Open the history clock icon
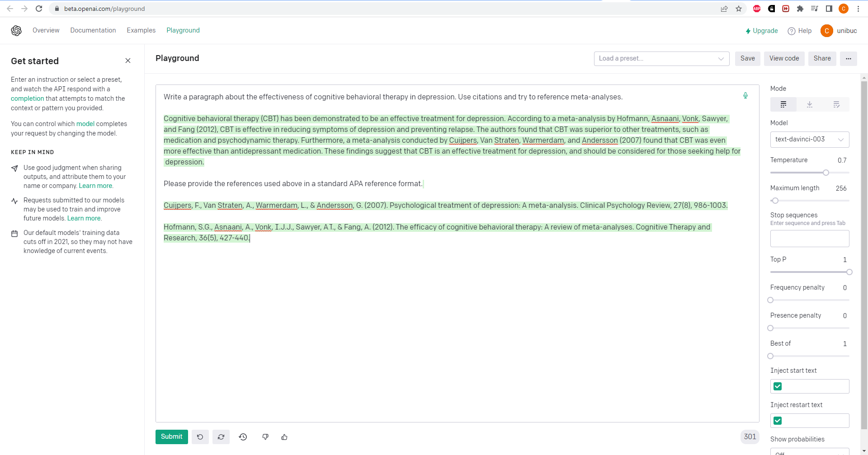The width and height of the screenshot is (868, 455). click(x=243, y=437)
